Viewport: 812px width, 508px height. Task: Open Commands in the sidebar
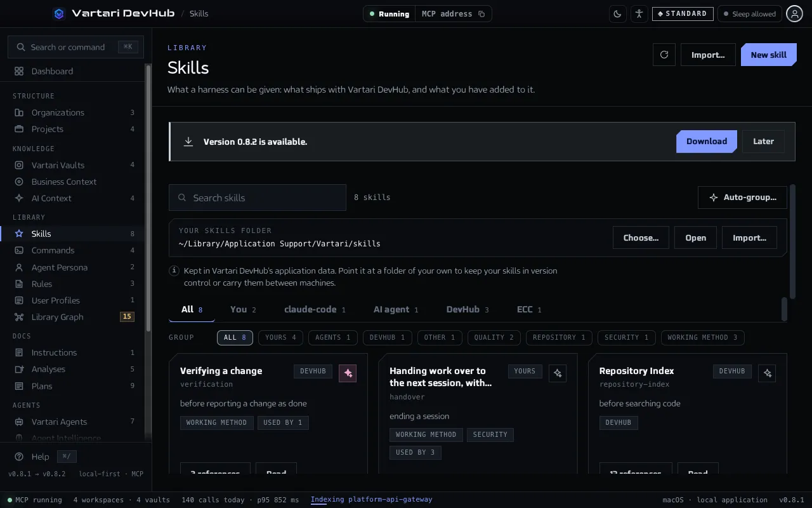click(x=72, y=250)
